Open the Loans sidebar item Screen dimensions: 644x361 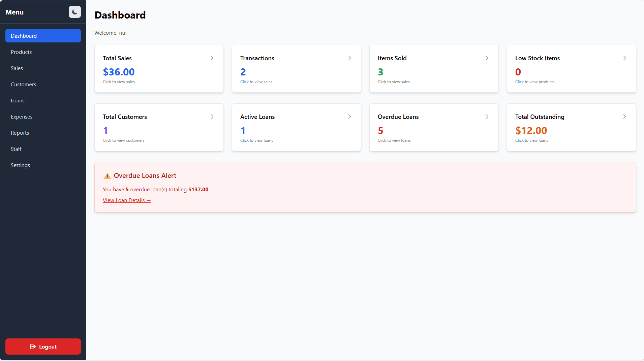(43, 100)
